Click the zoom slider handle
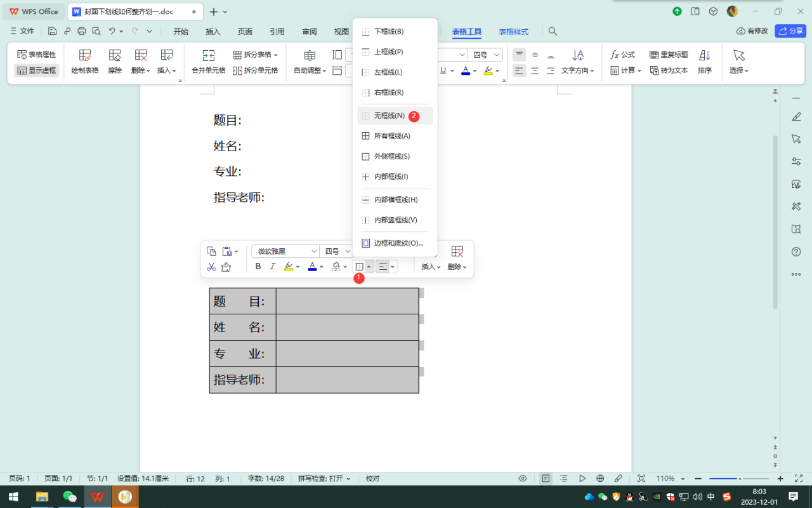Viewport: 812px width, 508px height. [x=740, y=479]
